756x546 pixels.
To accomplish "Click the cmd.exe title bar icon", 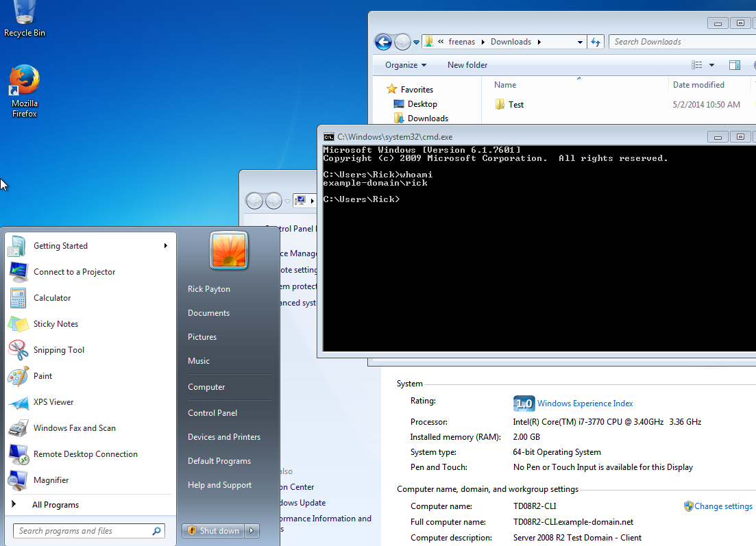I will 329,137.
